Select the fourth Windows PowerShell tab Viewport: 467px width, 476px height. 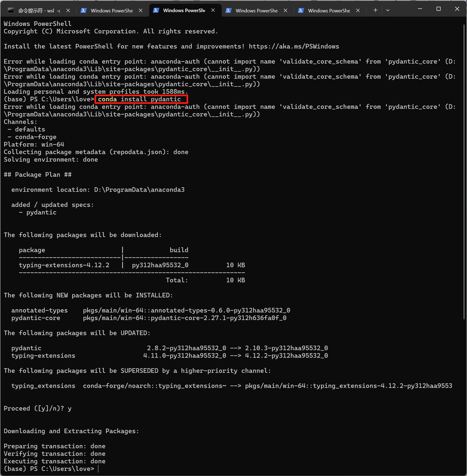(257, 11)
